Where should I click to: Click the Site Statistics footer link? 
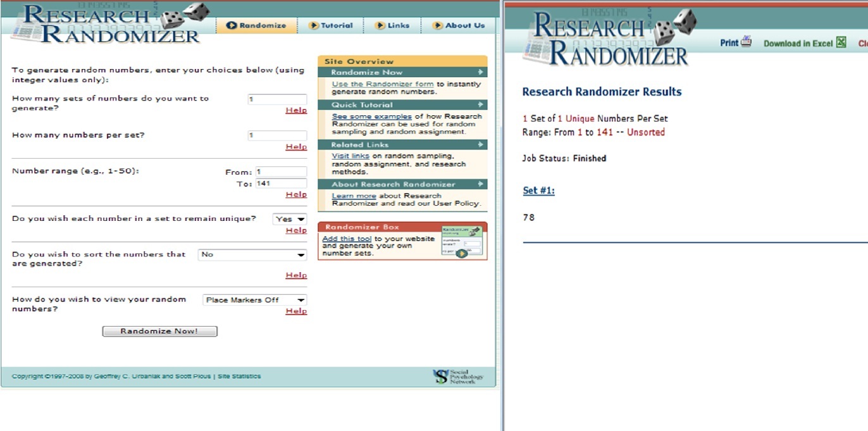[239, 377]
